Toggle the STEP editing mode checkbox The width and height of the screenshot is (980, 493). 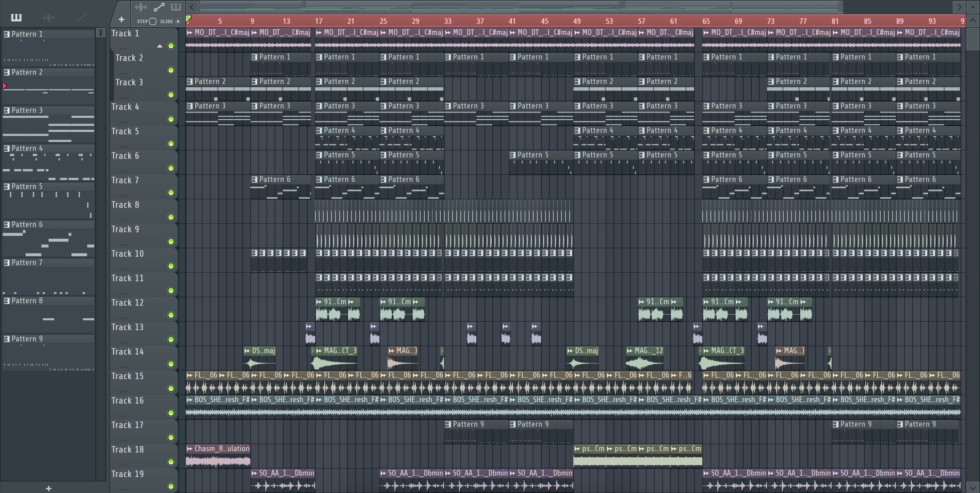(x=152, y=21)
